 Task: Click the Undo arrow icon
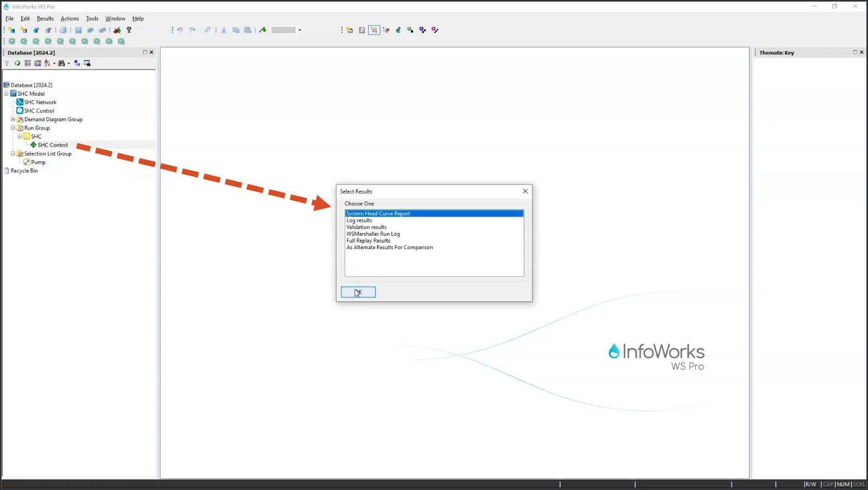point(180,30)
